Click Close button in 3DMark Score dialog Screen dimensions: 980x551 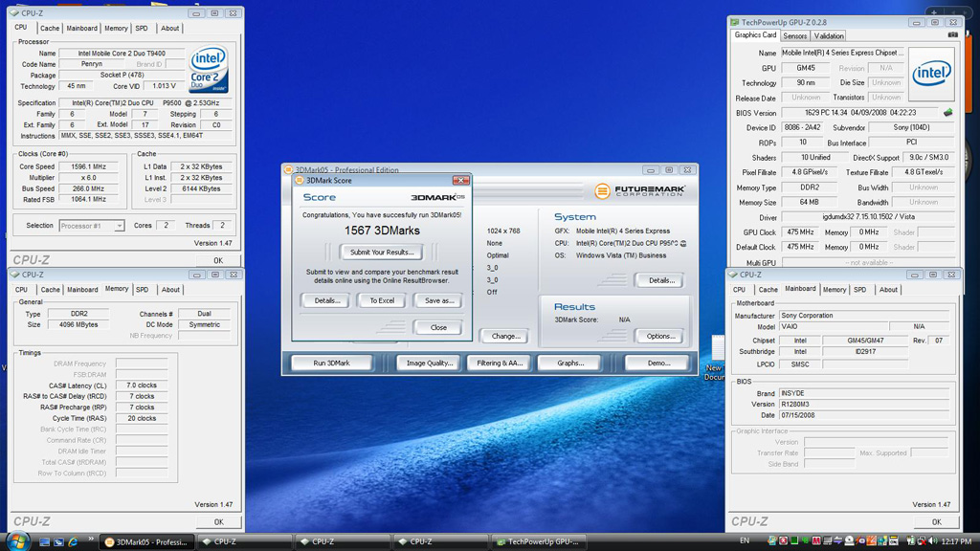point(438,328)
